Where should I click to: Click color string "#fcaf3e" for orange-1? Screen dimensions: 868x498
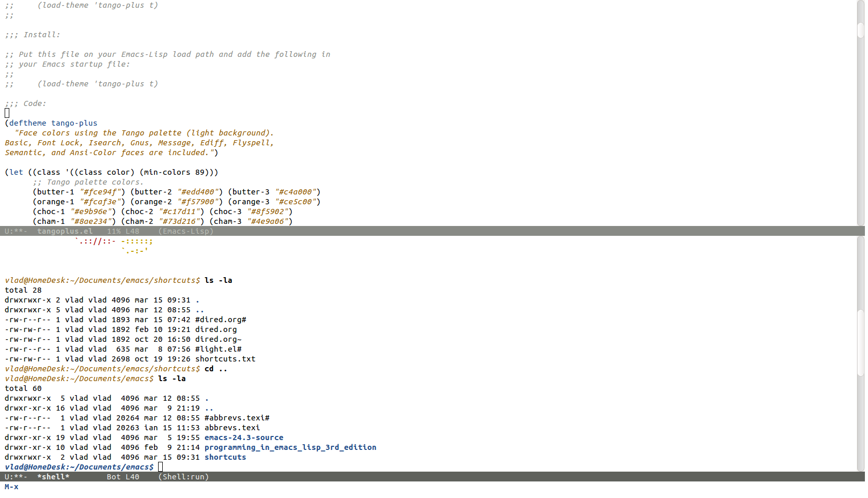[100, 202]
